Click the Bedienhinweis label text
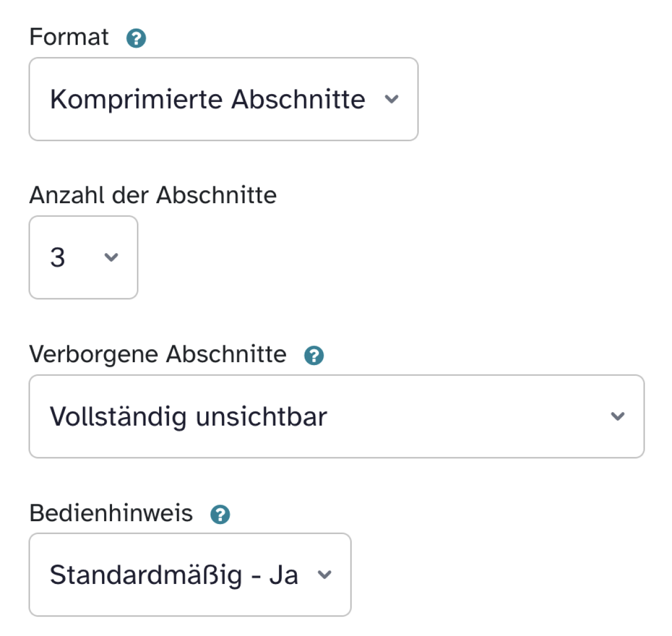The image size is (672, 636). click(111, 513)
